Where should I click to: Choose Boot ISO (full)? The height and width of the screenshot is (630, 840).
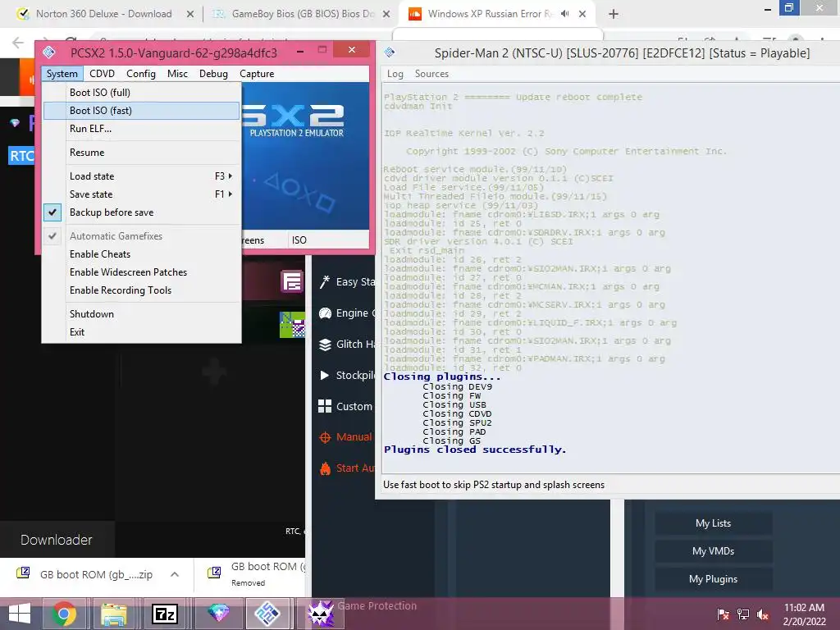[141, 93]
